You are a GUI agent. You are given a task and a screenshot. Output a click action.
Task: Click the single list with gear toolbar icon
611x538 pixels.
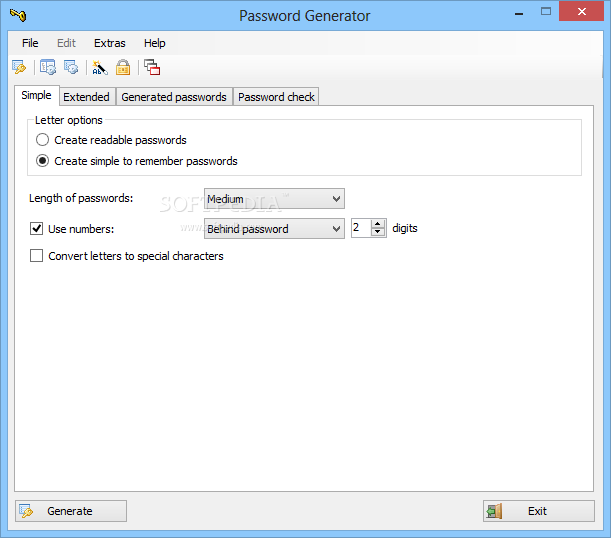tap(71, 67)
